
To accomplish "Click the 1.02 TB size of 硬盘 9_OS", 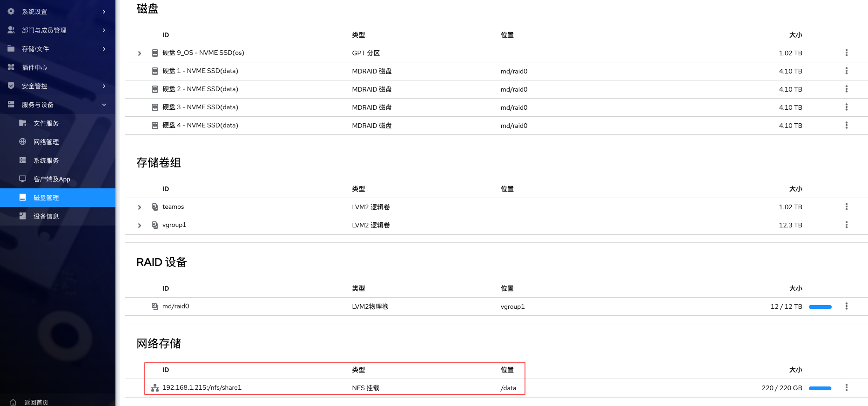I will [790, 53].
